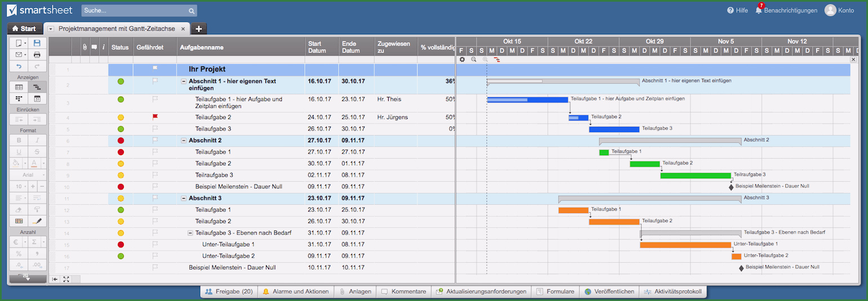Toggle at-risk flag on Unter-Teilaufgabe 1 row
Screen dimensions: 868x301
155,244
